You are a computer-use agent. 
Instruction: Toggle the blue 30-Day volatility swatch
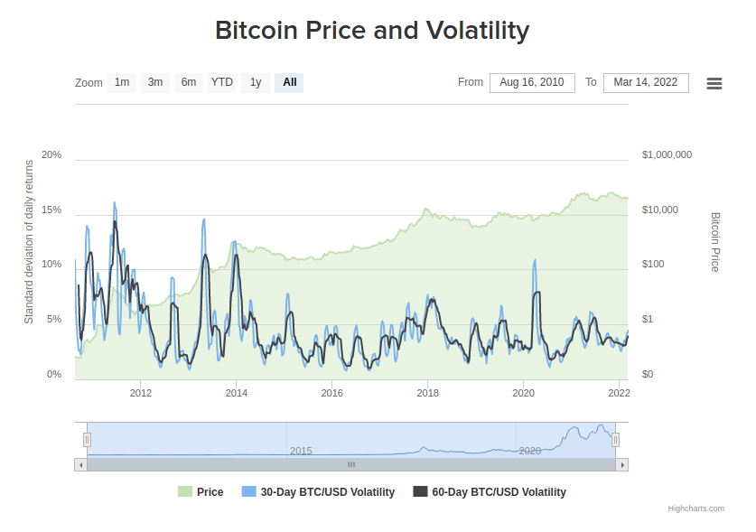pos(248,491)
